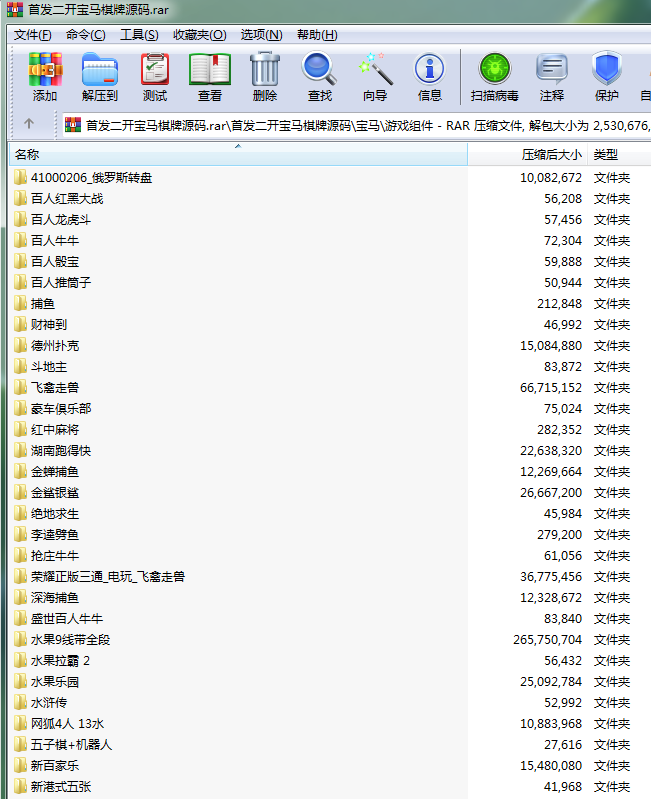Open the 查看 (View) book icon
The width and height of the screenshot is (651, 799).
(x=210, y=76)
